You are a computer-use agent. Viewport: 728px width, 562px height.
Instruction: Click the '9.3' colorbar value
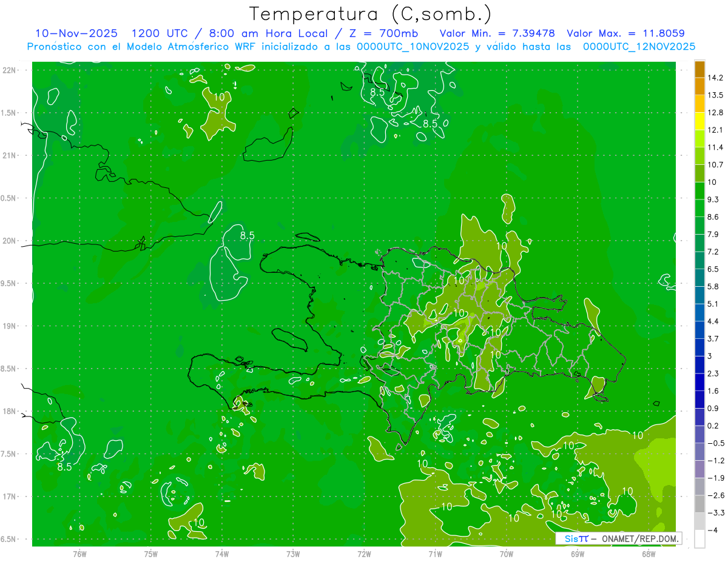[713, 199]
